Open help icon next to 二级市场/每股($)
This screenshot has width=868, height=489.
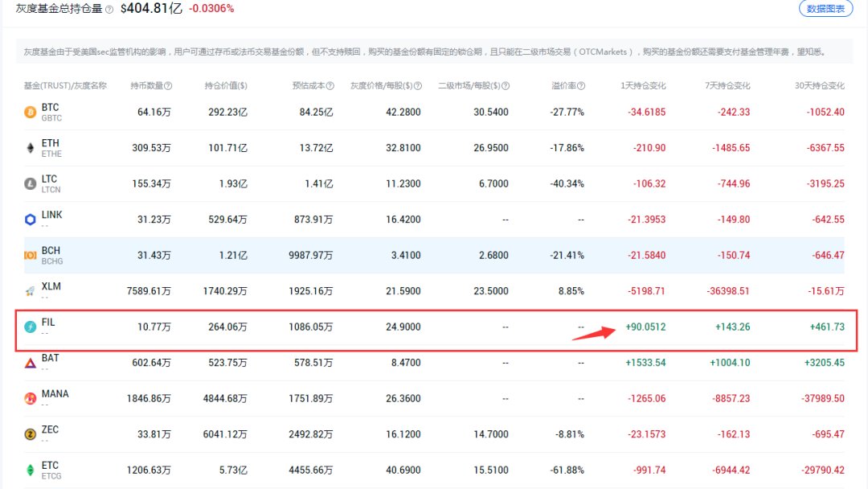(x=506, y=86)
